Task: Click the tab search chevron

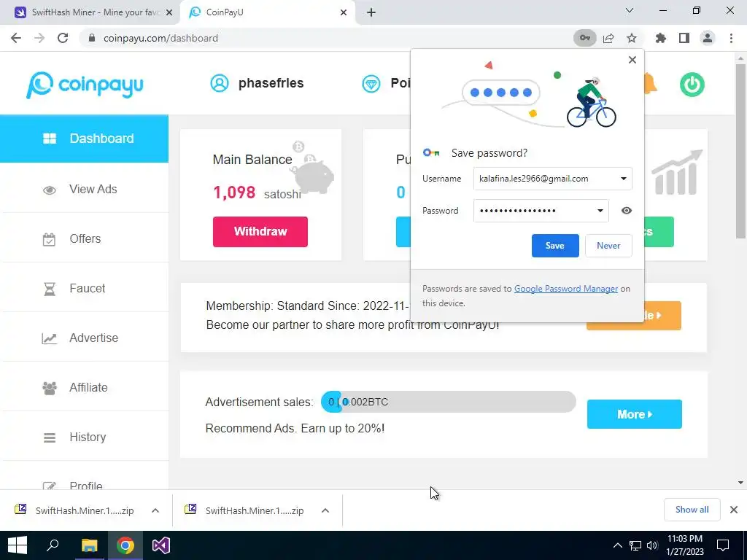Action: (x=630, y=10)
